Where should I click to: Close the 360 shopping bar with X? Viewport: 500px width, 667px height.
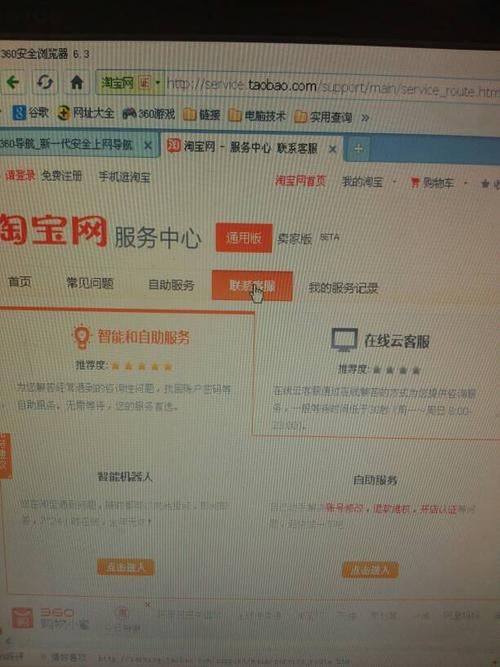coord(148,604)
